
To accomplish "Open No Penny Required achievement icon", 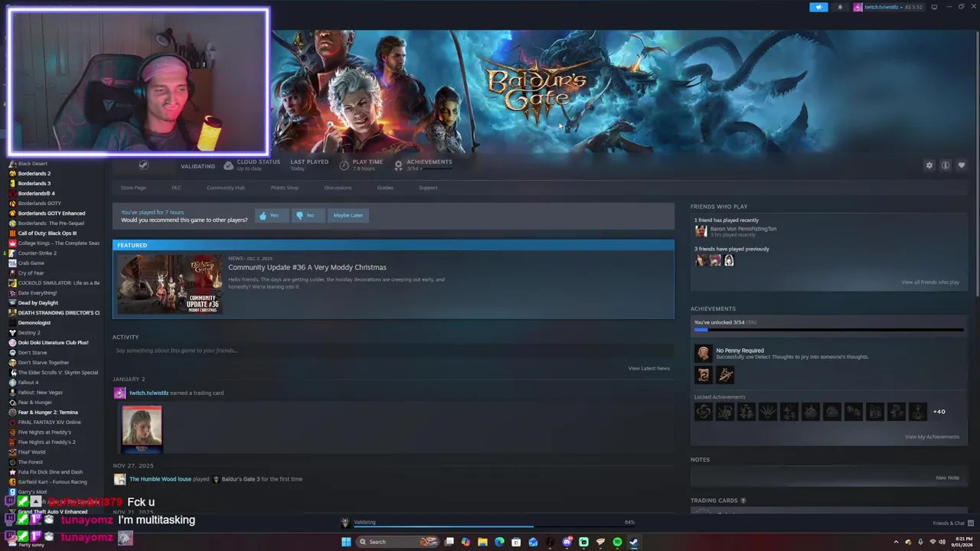I will [703, 353].
